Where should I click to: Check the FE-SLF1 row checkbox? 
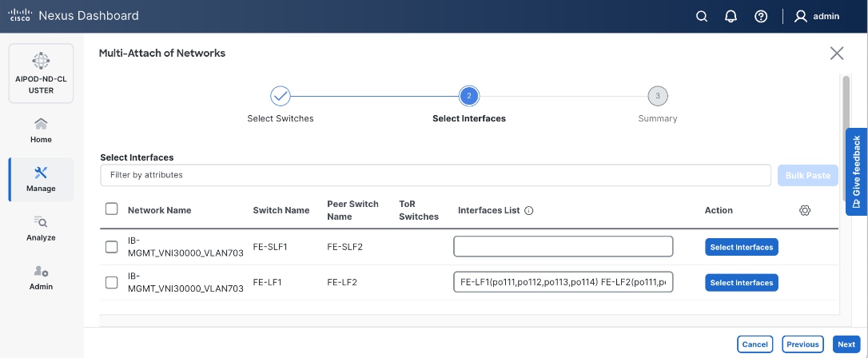tap(112, 247)
